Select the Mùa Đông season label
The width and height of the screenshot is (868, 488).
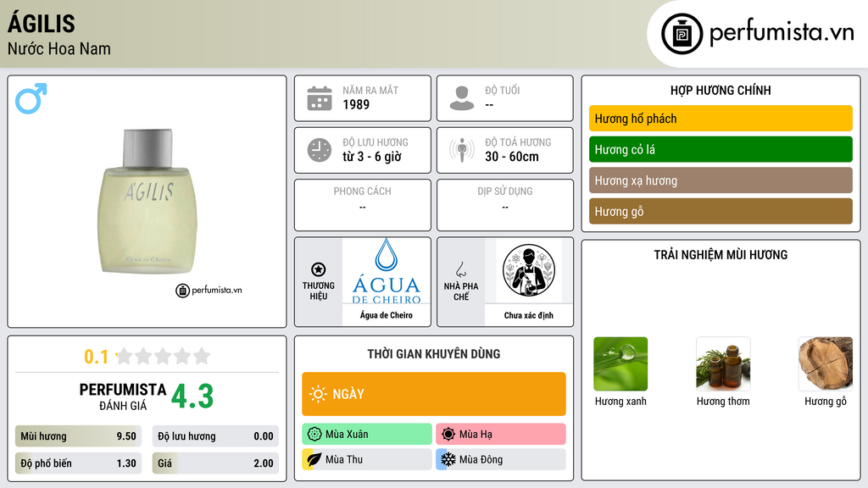(481, 459)
